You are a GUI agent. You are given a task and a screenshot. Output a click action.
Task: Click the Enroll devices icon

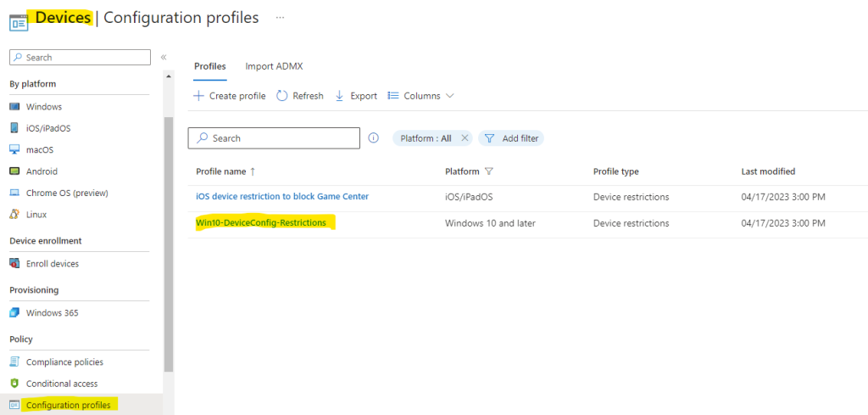pos(15,264)
